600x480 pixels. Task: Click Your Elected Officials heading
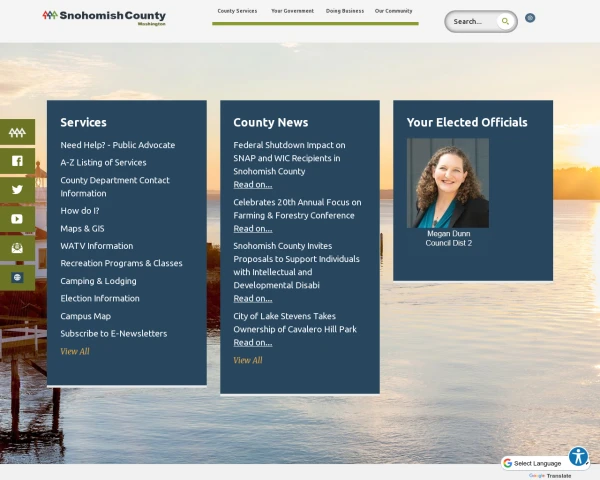(x=467, y=122)
